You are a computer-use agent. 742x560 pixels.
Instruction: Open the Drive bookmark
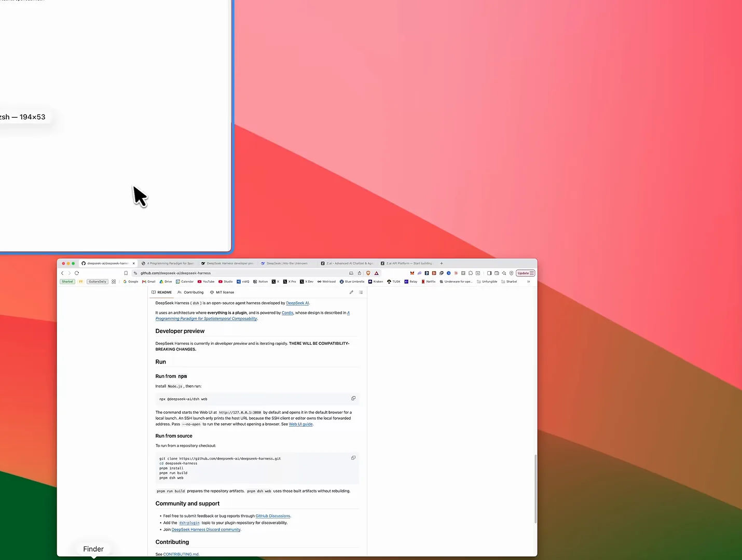pyautogui.click(x=166, y=282)
